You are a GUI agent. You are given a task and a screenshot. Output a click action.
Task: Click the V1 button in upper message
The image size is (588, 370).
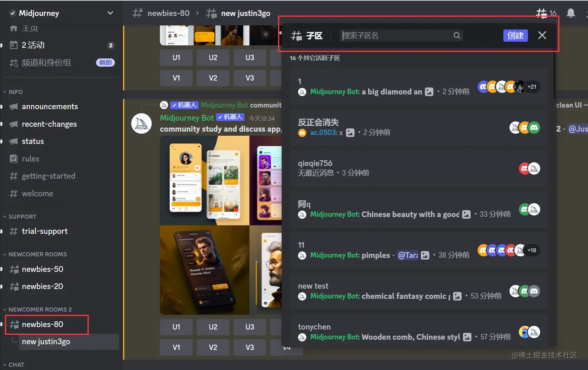click(176, 78)
